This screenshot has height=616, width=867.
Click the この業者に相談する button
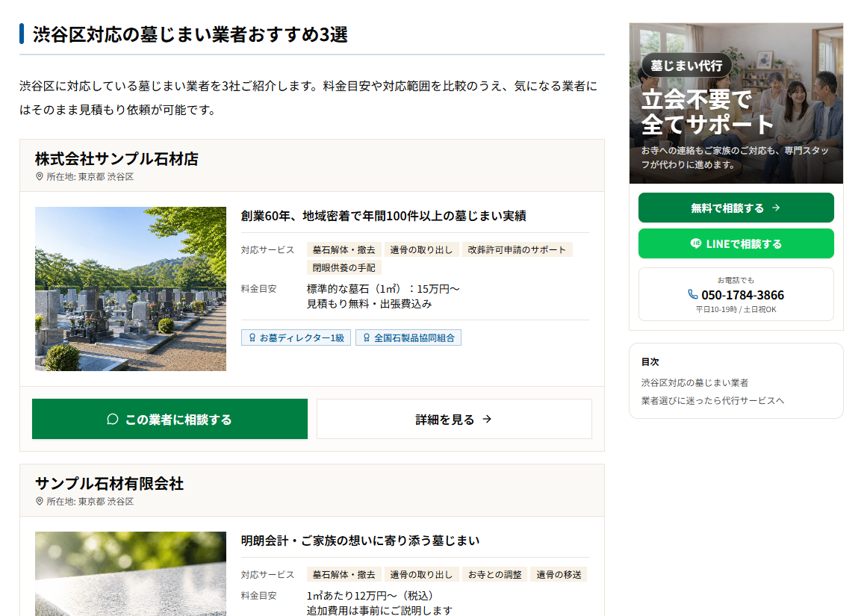(170, 419)
